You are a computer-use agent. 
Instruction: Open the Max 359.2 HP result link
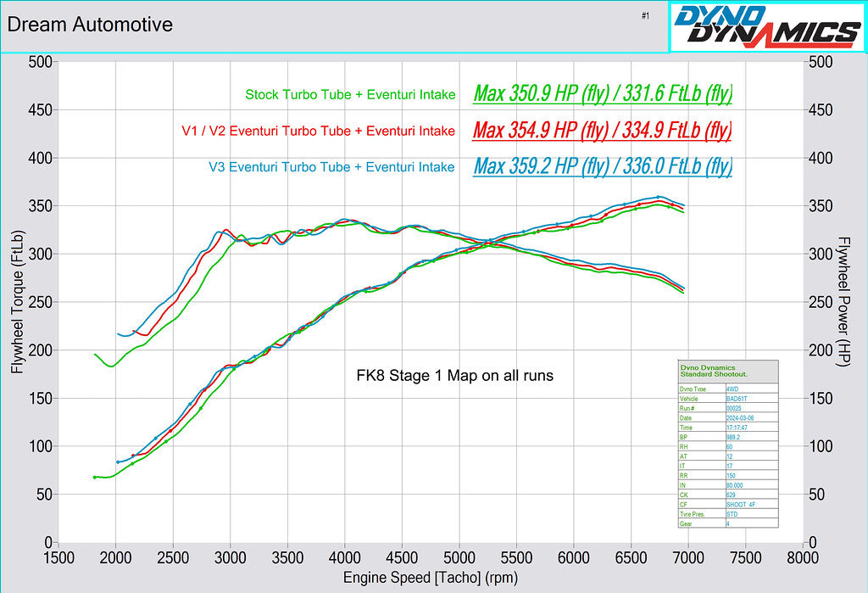604,167
